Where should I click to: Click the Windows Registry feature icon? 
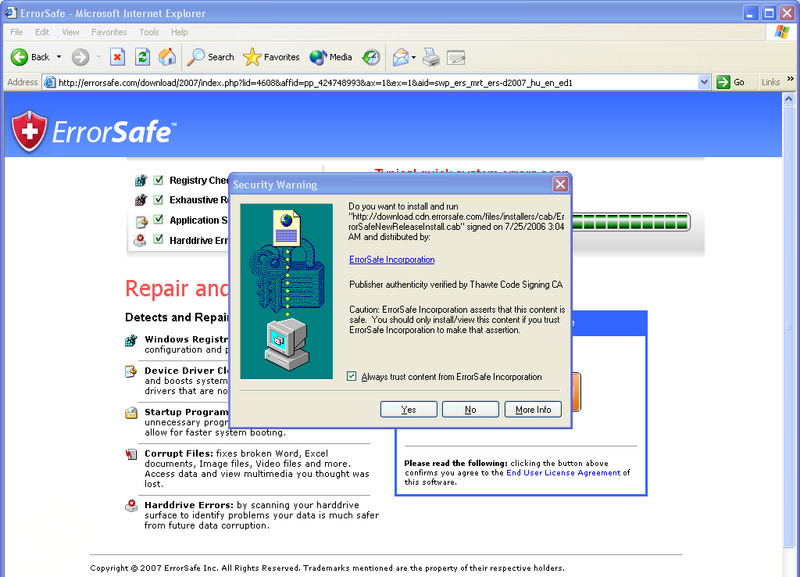(131, 340)
